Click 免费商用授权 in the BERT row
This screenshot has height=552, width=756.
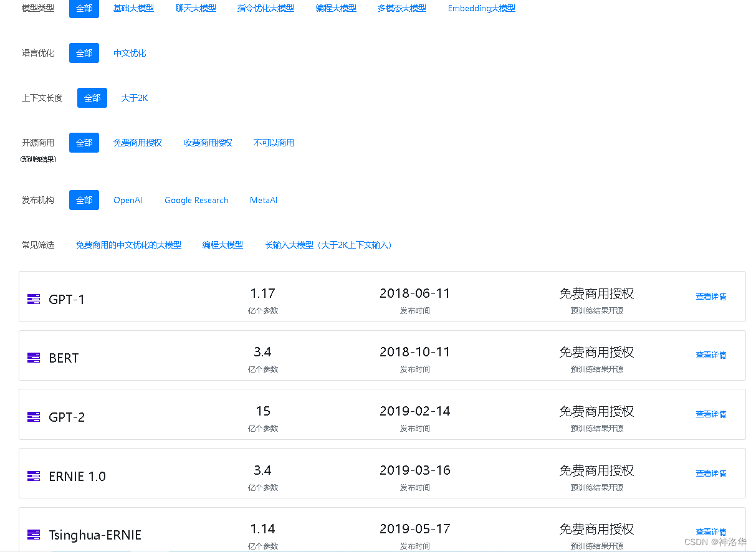point(597,352)
